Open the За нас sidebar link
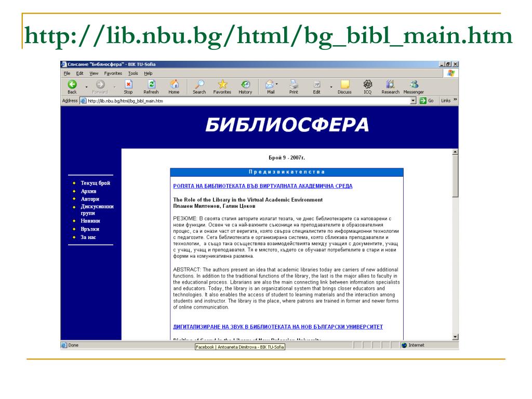Image resolution: width=532 pixels, height=399 pixels. [88, 237]
